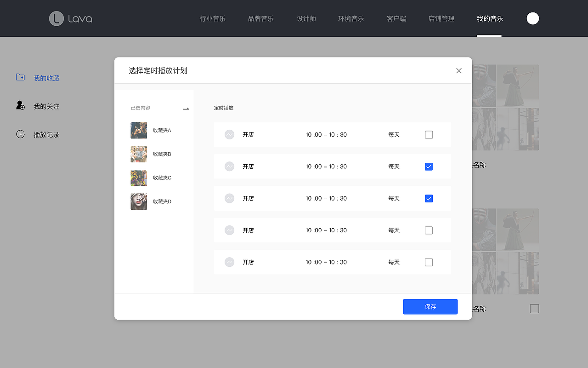Check the fourth 开店 schedule checkbox
588x368 pixels.
click(429, 230)
